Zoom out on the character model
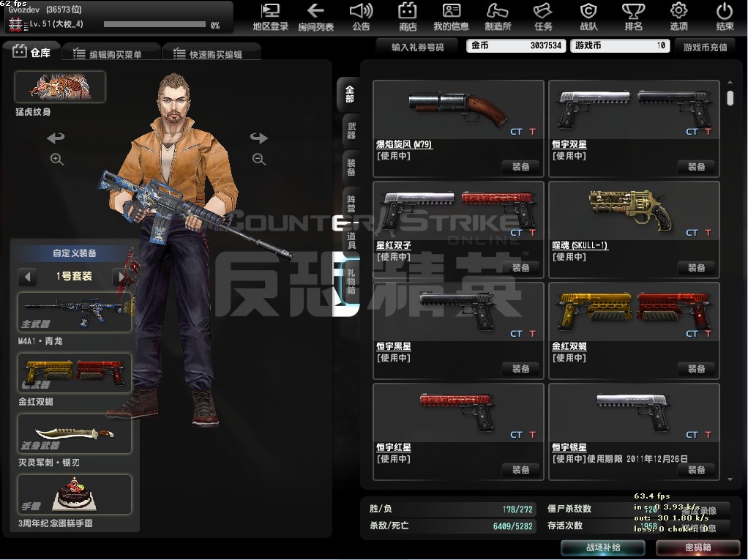 pyautogui.click(x=259, y=160)
